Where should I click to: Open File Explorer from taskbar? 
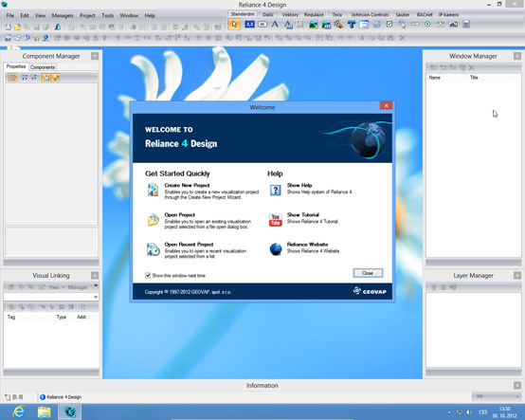pyautogui.click(x=44, y=411)
